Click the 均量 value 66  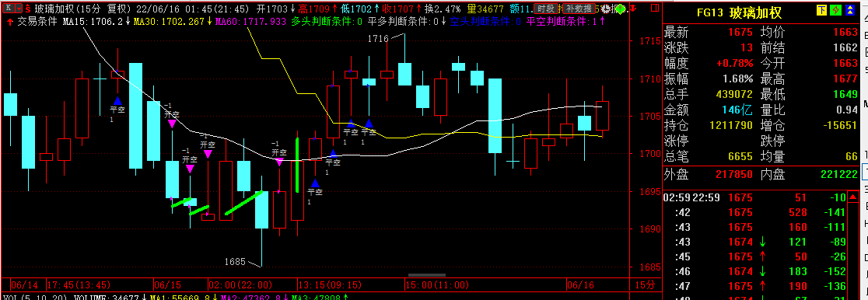(851, 157)
